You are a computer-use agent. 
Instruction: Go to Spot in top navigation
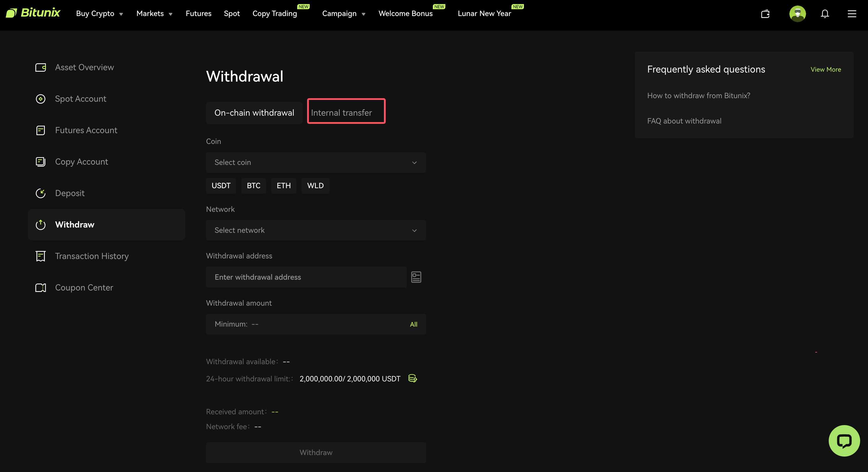coord(232,13)
